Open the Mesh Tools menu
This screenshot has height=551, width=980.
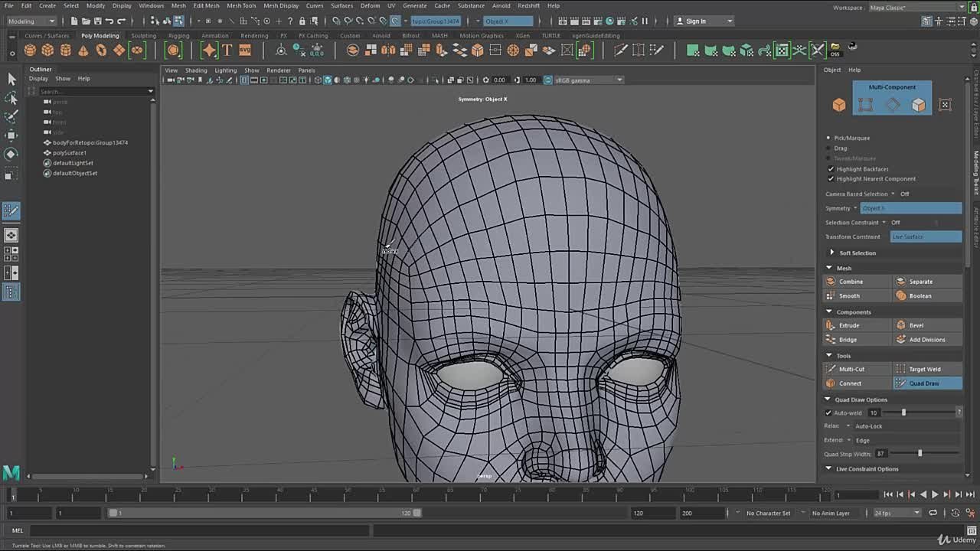point(241,5)
